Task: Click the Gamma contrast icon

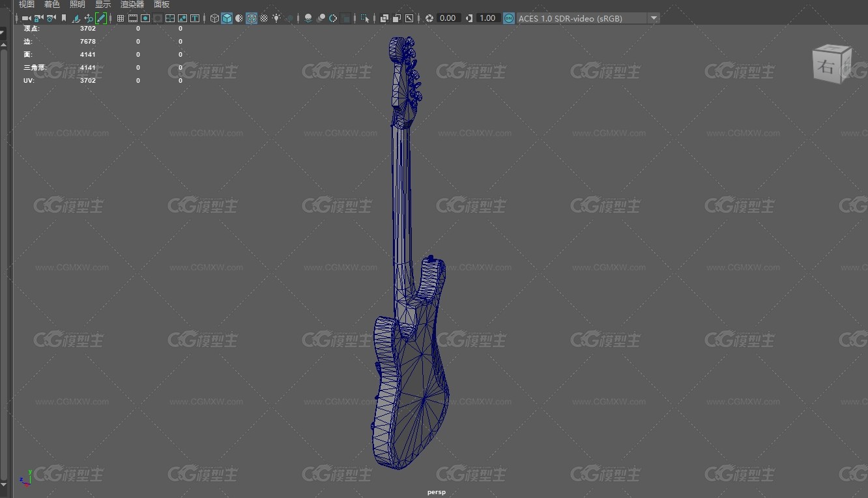Action: [x=469, y=18]
